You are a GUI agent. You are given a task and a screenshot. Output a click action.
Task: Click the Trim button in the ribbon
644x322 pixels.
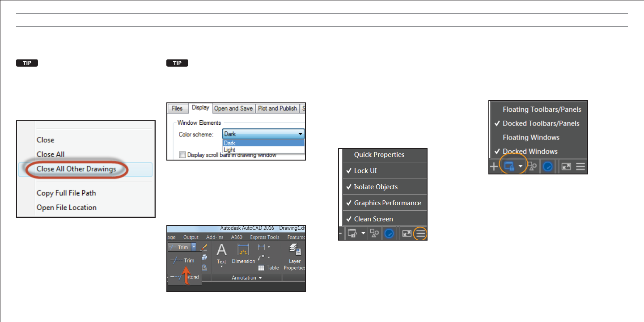click(x=179, y=247)
